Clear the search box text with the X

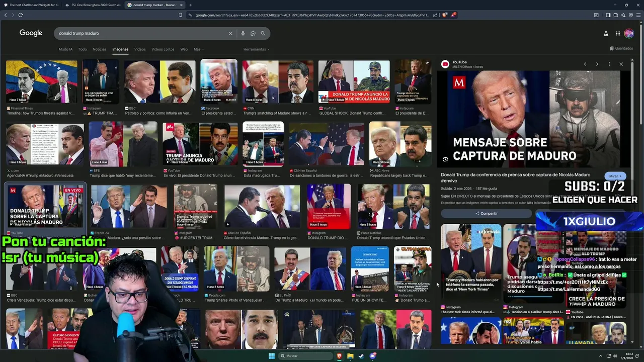pos(230,33)
